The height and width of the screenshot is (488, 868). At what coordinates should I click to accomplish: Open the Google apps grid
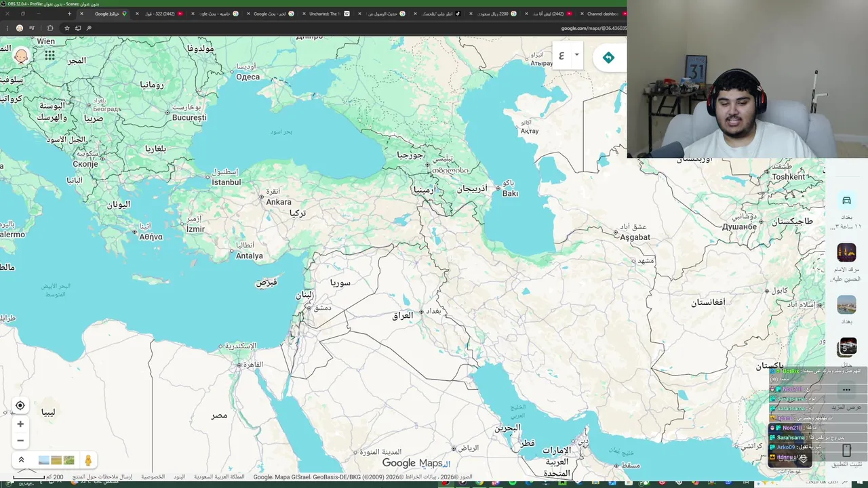tap(50, 56)
